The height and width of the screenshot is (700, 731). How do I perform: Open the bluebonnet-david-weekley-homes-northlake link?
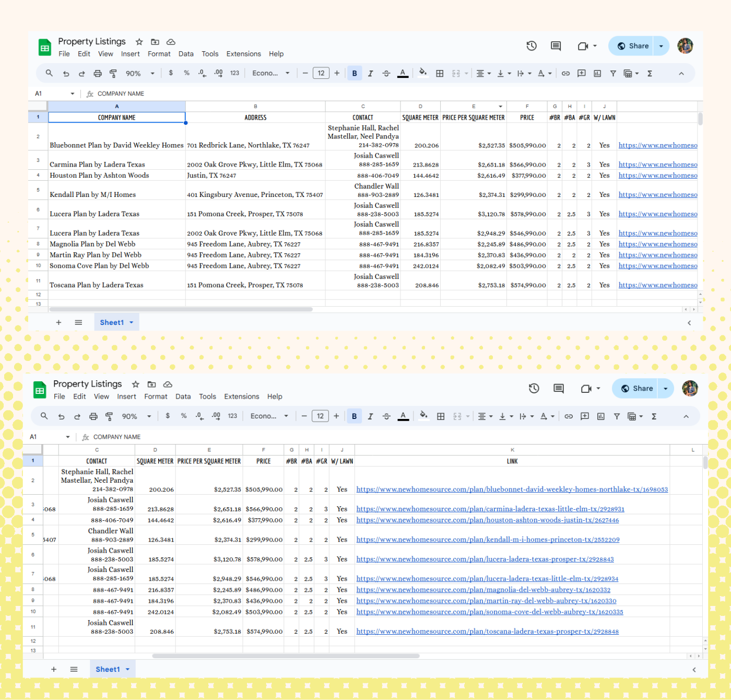512,489
